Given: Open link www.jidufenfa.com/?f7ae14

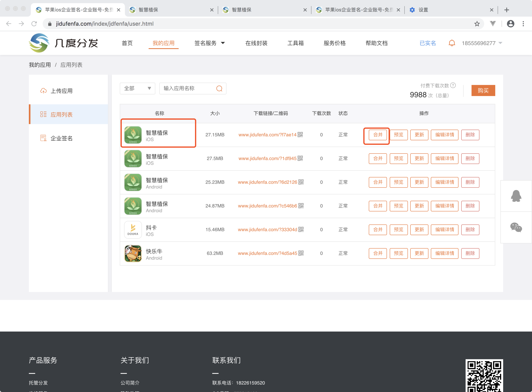Looking at the screenshot, I should (x=267, y=135).
